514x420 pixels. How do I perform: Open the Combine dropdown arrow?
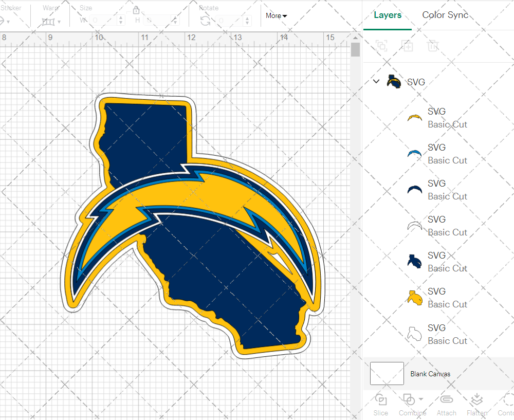click(x=421, y=399)
